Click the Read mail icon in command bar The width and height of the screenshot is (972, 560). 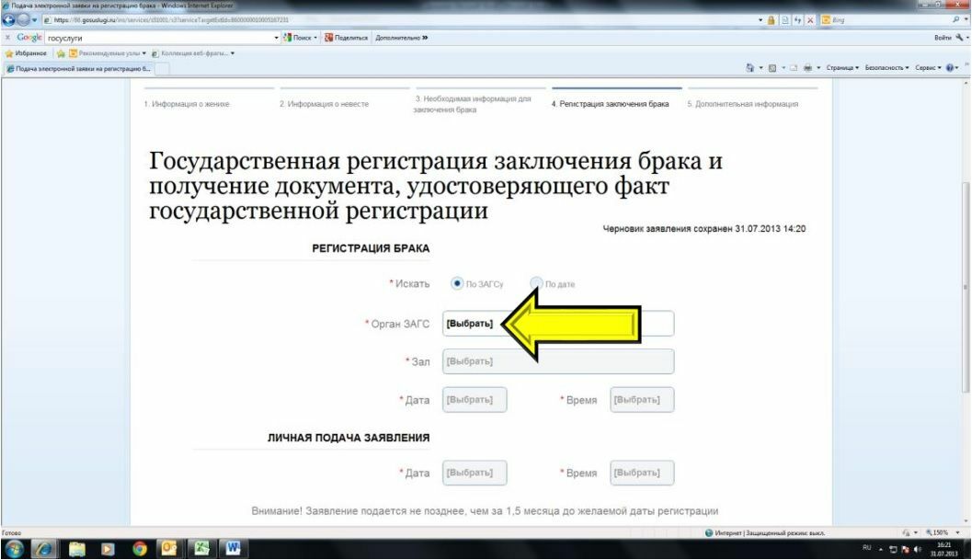(x=793, y=68)
